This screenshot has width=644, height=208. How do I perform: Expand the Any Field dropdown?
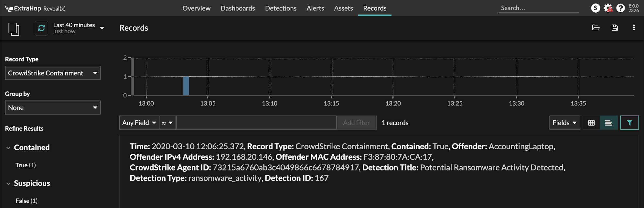[139, 123]
